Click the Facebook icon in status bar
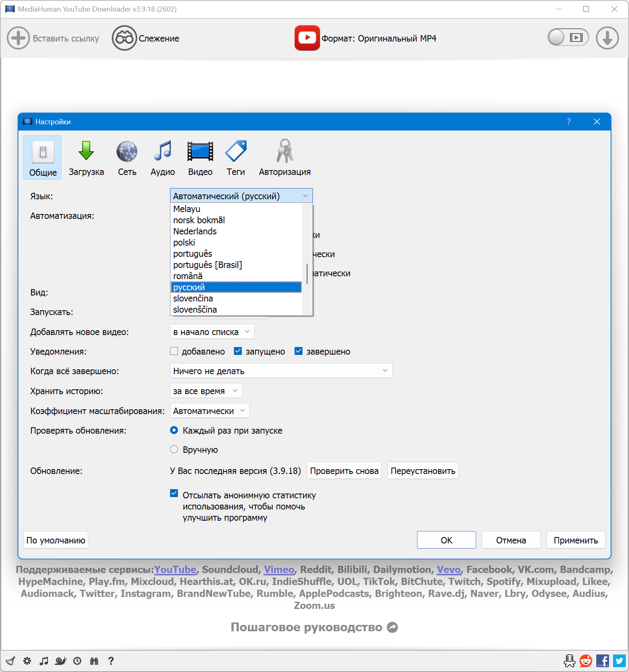This screenshot has height=672, width=629. pyautogui.click(x=603, y=661)
